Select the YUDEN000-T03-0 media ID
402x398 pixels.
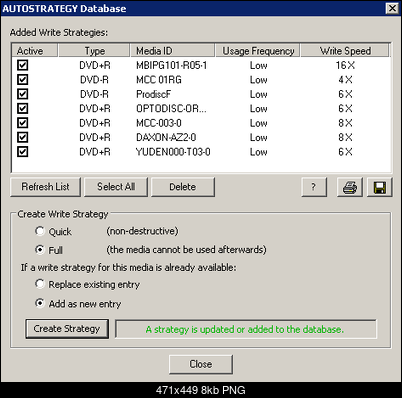173,152
